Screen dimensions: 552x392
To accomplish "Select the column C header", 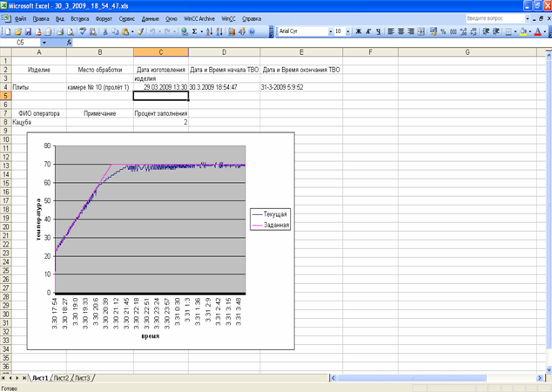I will pos(161,52).
